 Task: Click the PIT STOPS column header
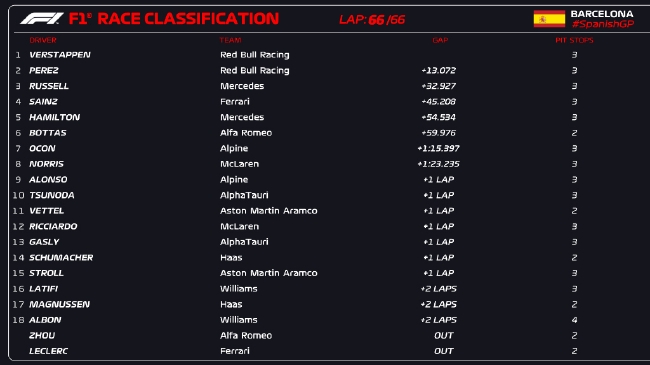(574, 40)
